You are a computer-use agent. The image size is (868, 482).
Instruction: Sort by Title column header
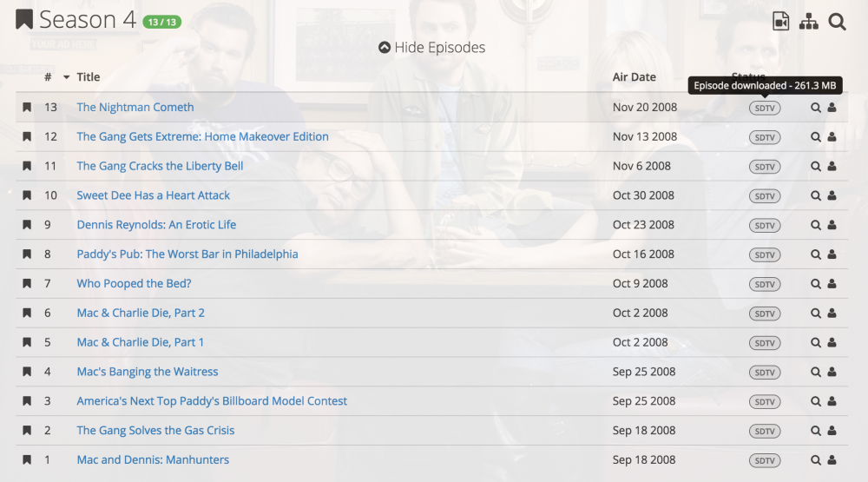click(88, 77)
